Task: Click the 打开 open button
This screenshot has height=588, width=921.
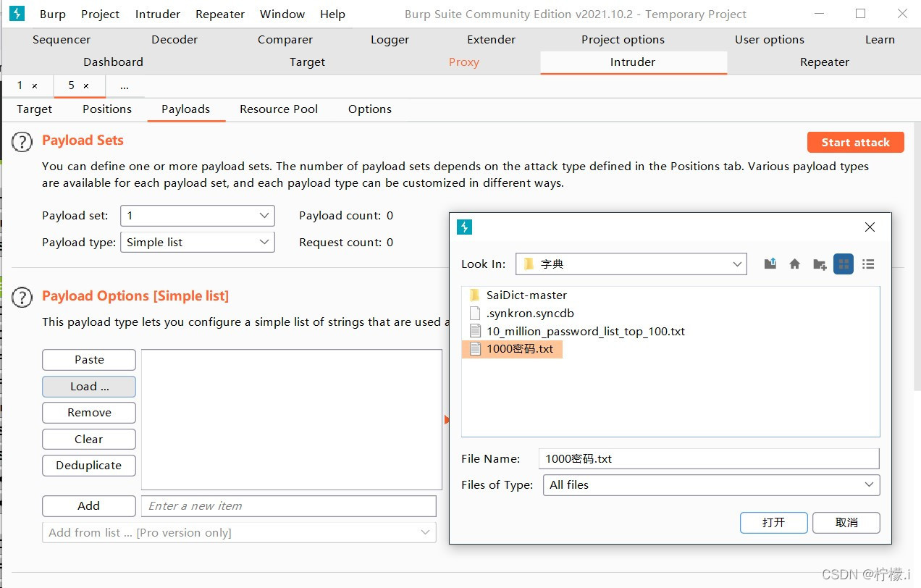Action: coord(773,523)
